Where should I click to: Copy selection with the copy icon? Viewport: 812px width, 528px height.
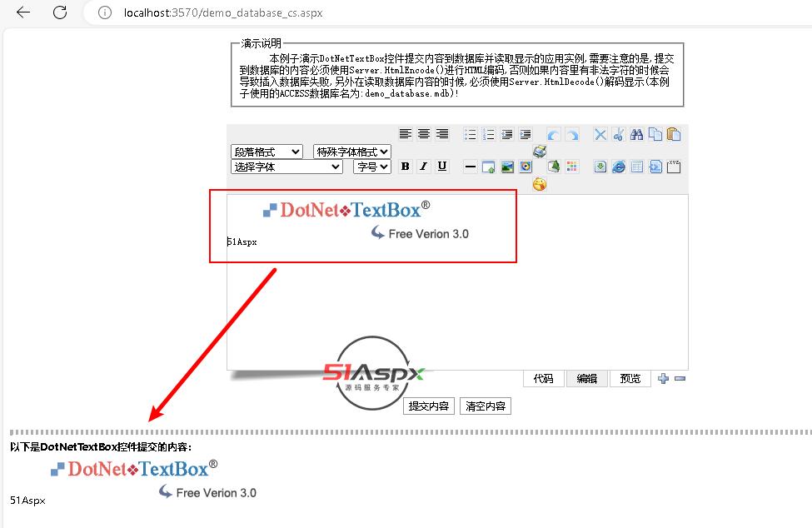(655, 135)
